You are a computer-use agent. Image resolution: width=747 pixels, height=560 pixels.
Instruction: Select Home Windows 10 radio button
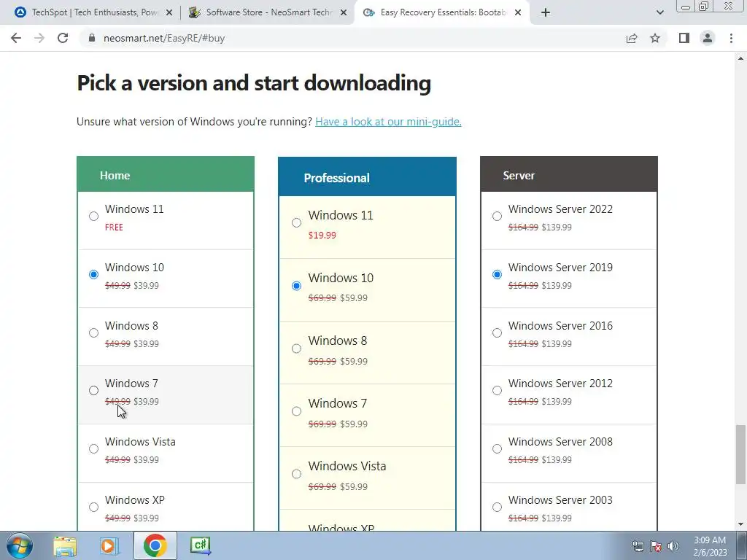94,274
